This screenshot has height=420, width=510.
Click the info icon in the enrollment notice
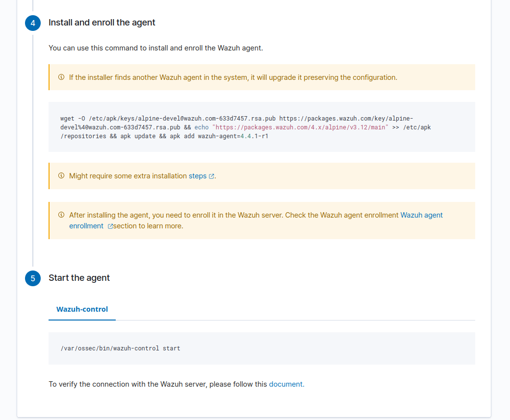61,215
